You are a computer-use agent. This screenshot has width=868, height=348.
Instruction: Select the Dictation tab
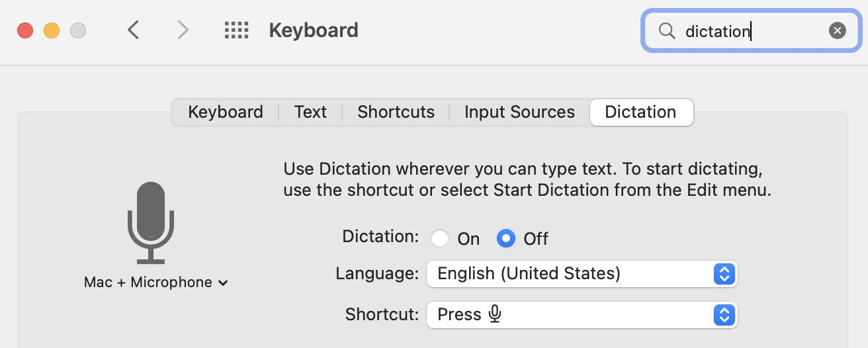pos(640,112)
